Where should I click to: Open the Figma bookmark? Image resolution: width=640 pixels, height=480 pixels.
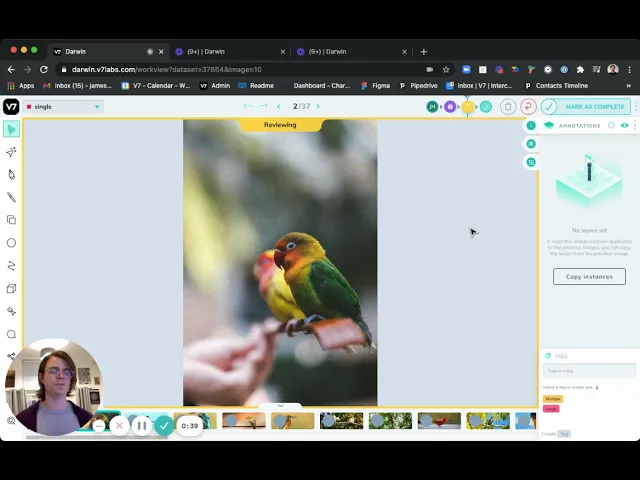[x=376, y=86]
